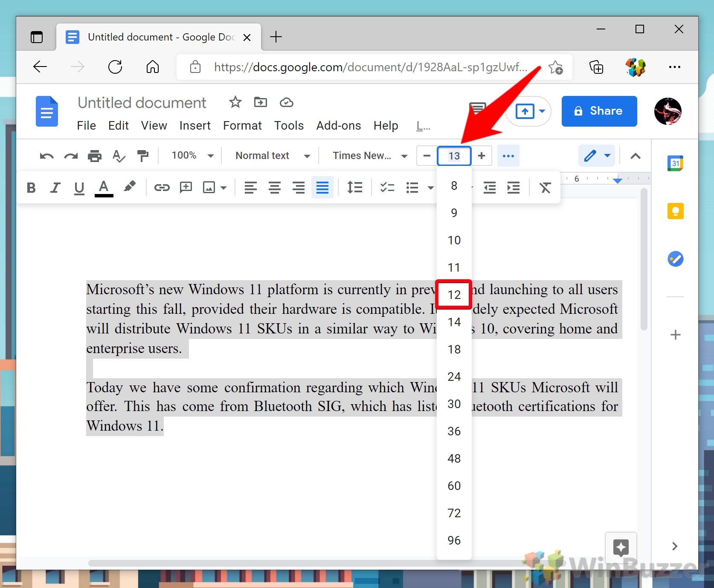Hide the menus with up chevron
Viewport: 714px width, 588px height.
(636, 156)
